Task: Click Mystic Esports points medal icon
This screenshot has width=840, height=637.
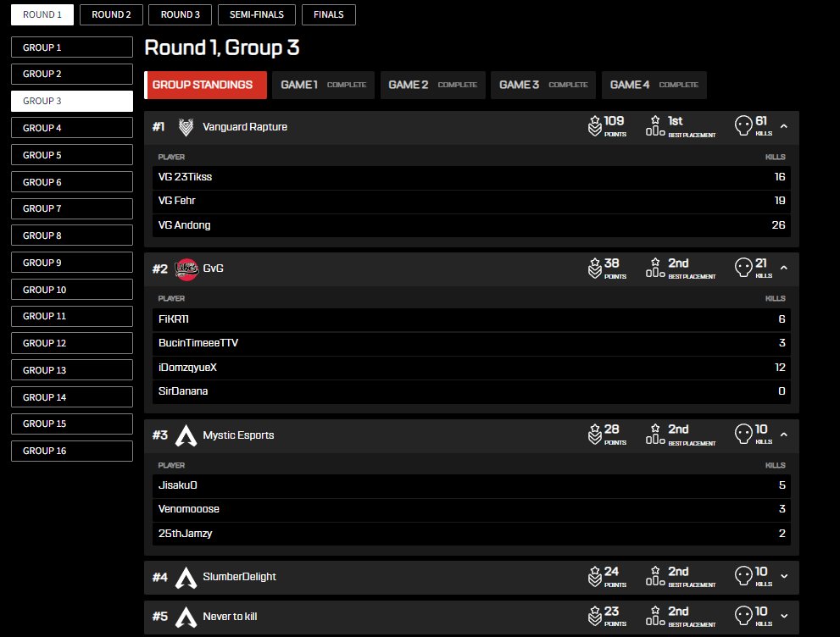Action: tap(595, 435)
